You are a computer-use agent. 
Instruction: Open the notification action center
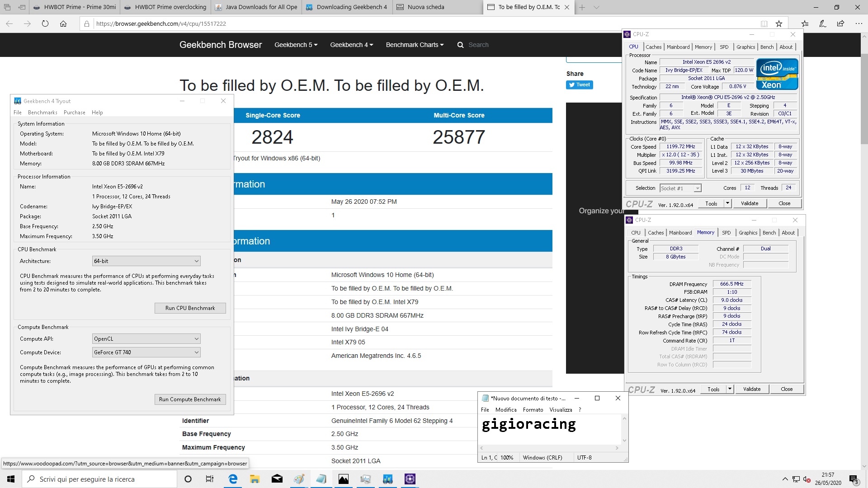tap(854, 479)
